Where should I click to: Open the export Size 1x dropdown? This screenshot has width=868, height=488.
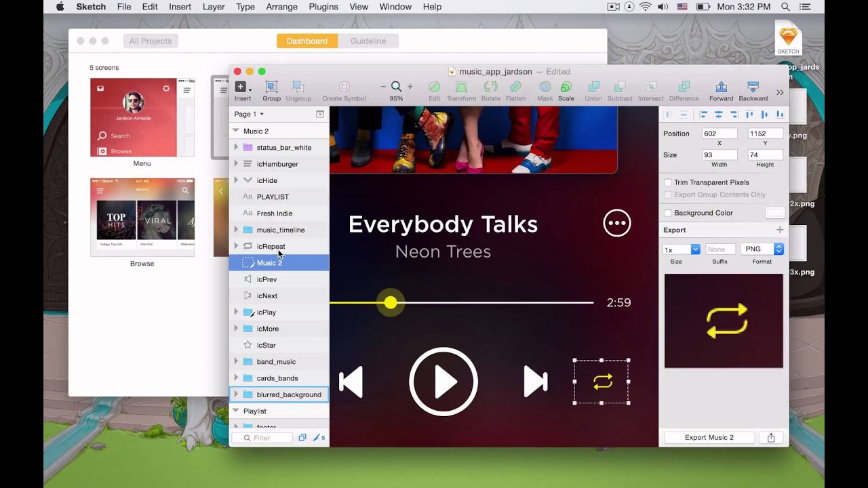point(681,249)
